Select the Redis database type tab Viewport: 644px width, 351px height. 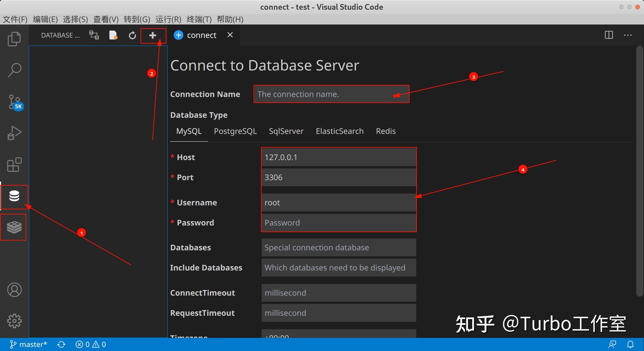[x=385, y=131]
